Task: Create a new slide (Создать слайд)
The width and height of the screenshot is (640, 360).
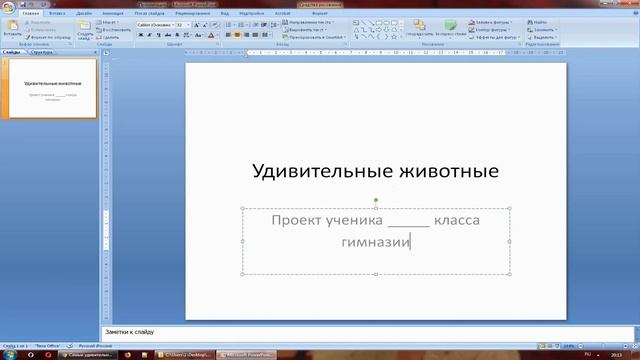Action: click(84, 29)
